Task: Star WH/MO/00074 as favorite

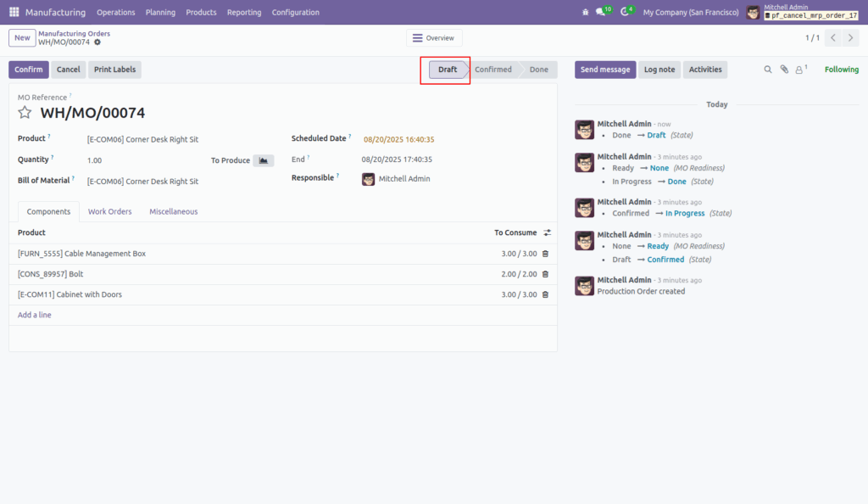Action: pos(25,112)
